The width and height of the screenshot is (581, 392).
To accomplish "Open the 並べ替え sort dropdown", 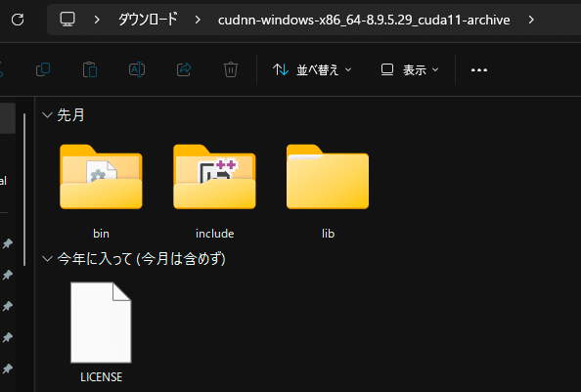I will (312, 69).
